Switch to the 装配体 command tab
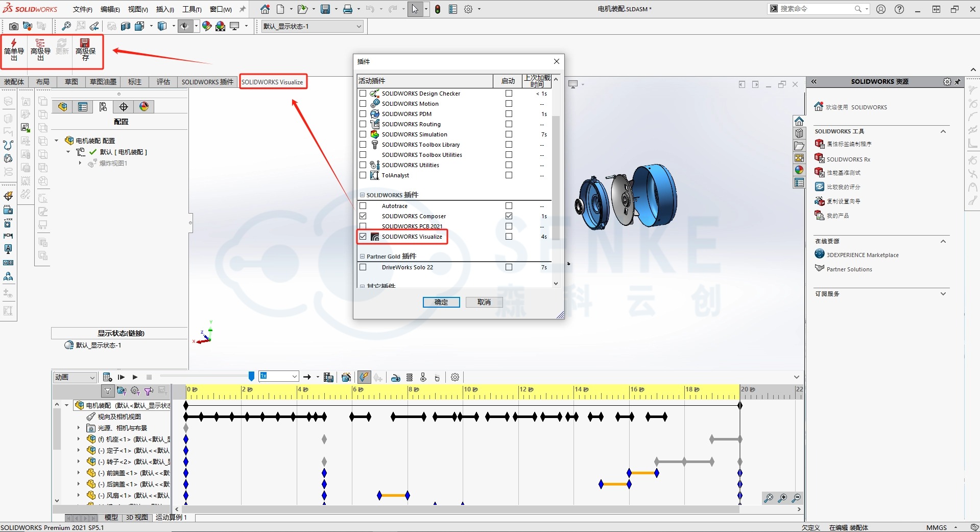 14,82
